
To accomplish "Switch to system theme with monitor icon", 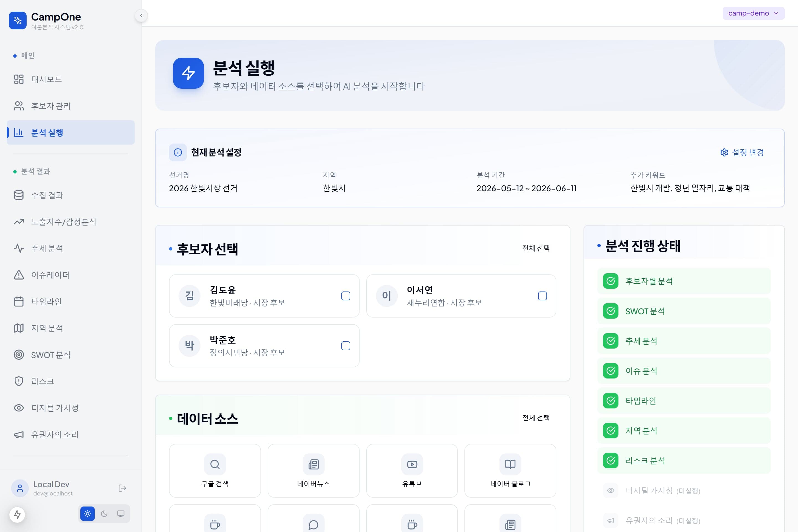I will click(121, 514).
